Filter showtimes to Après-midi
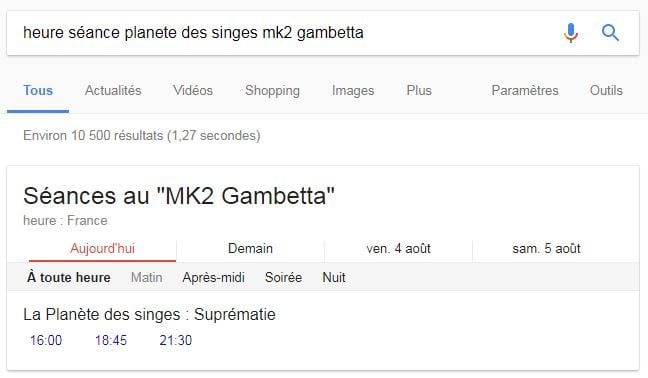Viewport: 648px width, 378px height. (x=213, y=278)
